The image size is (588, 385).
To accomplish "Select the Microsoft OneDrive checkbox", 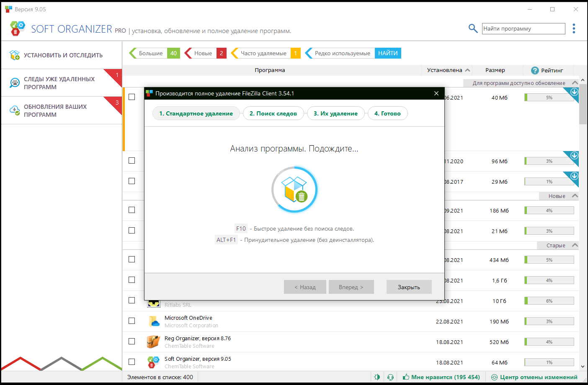I will tap(132, 321).
